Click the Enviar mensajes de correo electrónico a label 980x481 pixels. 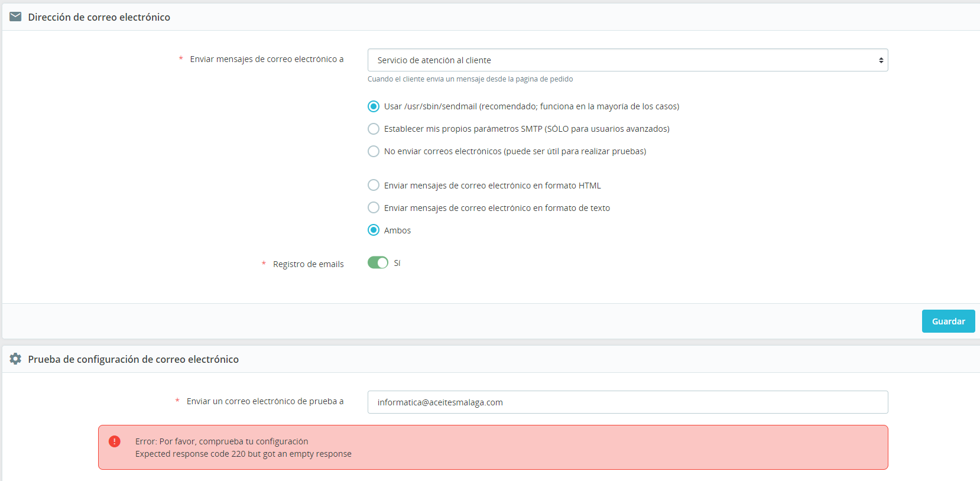click(x=267, y=59)
